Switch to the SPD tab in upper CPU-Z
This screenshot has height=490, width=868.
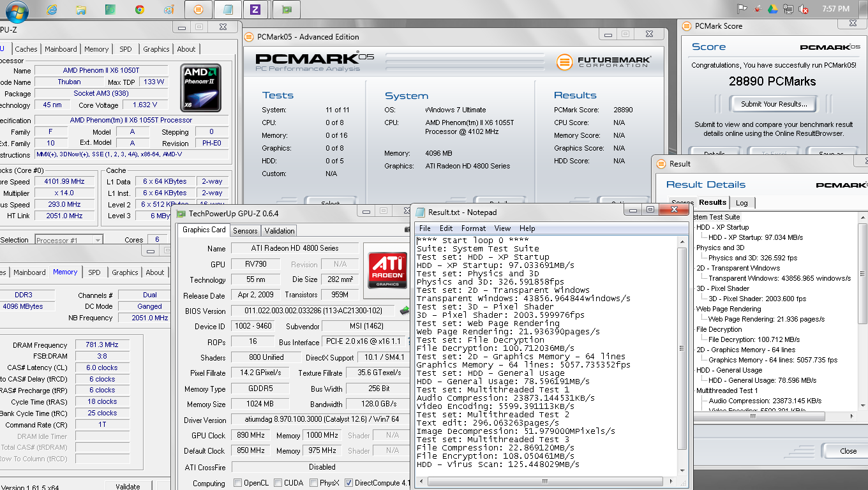coord(126,49)
